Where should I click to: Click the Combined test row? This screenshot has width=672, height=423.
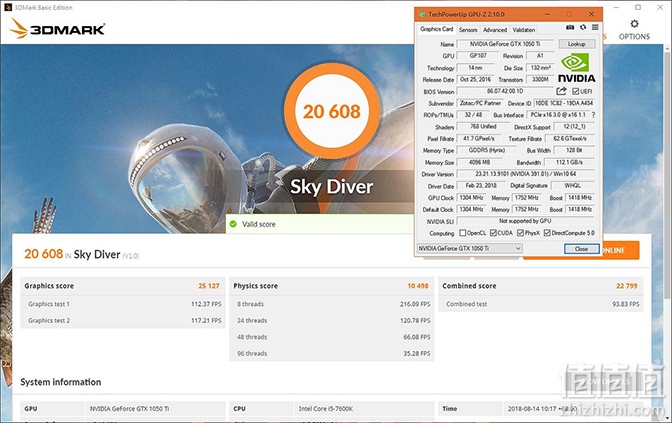pyautogui.click(x=541, y=304)
